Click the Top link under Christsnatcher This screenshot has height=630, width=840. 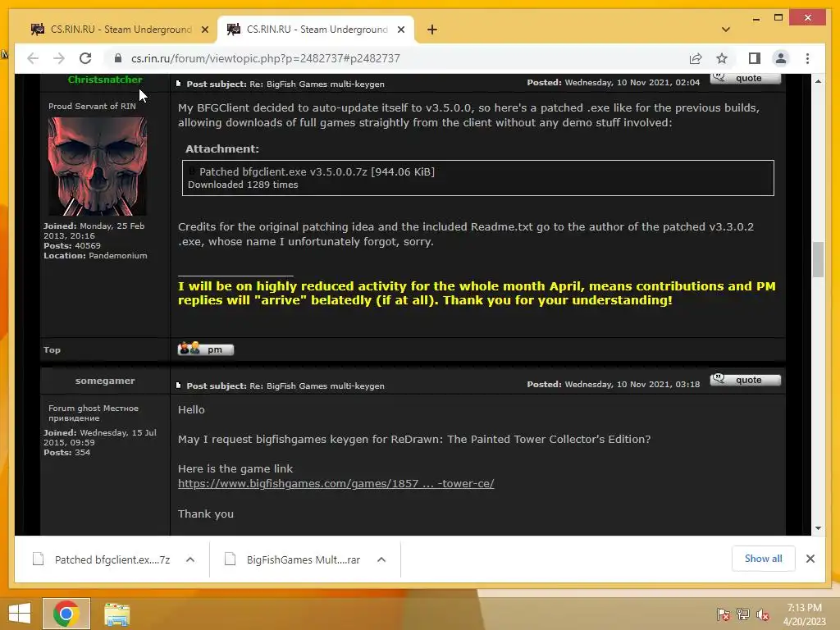[x=52, y=349]
